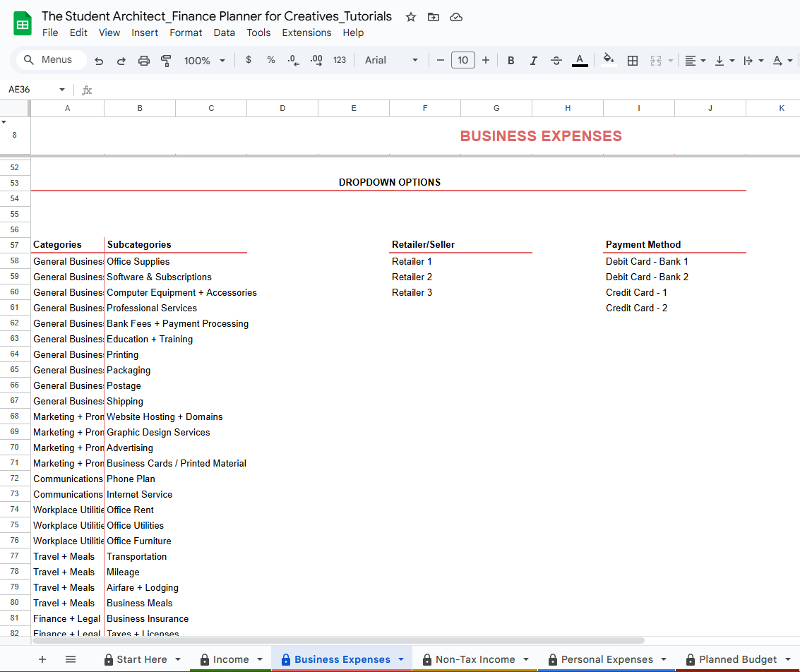This screenshot has height=672, width=800.
Task: Open horizontal align dropdown
Action: point(695,61)
